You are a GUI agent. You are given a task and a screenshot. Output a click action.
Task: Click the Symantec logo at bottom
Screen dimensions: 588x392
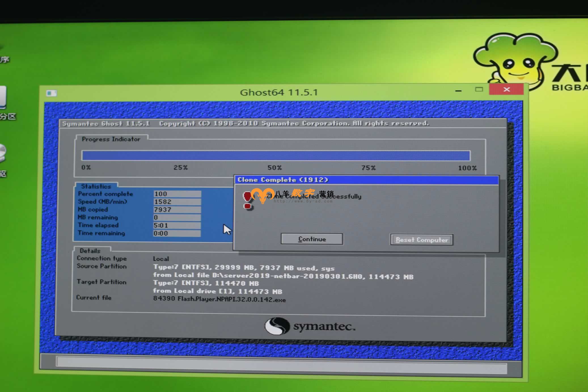(310, 326)
